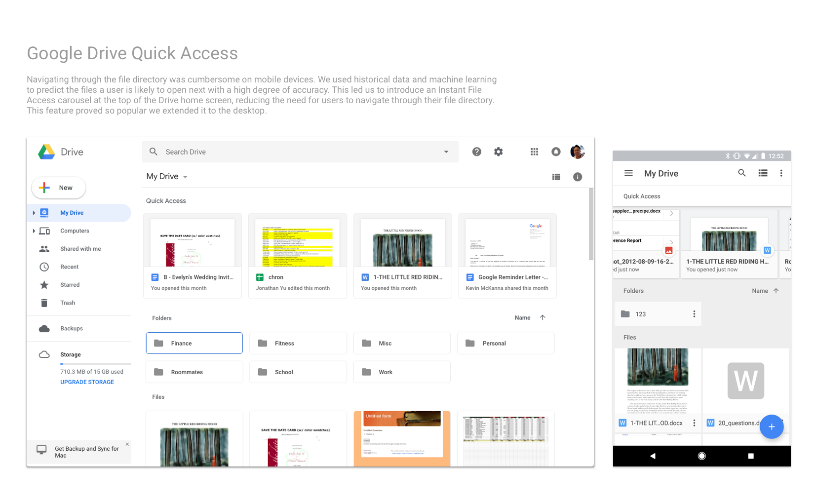The width and height of the screenshot is (814, 504).
Task: Click the user account avatar
Action: pos(578,152)
